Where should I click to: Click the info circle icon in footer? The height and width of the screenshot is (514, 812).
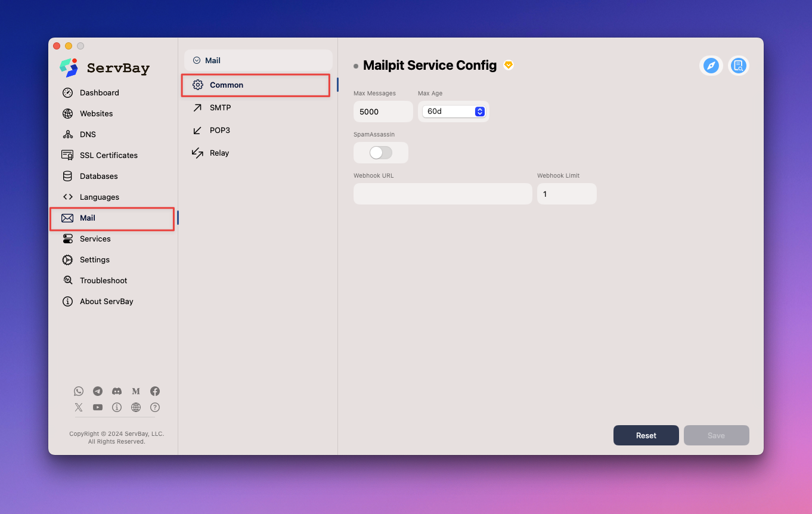tap(117, 407)
